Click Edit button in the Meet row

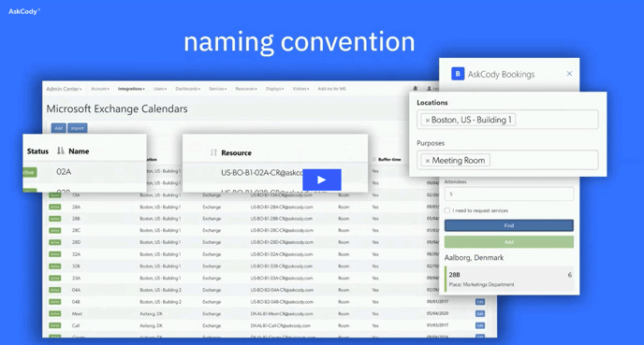pyautogui.click(x=479, y=314)
